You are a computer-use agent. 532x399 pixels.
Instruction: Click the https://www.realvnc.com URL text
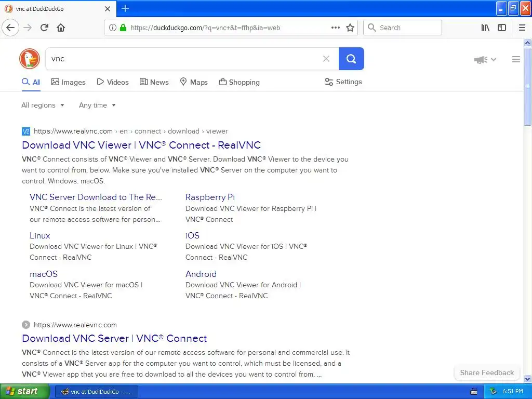[x=73, y=131]
